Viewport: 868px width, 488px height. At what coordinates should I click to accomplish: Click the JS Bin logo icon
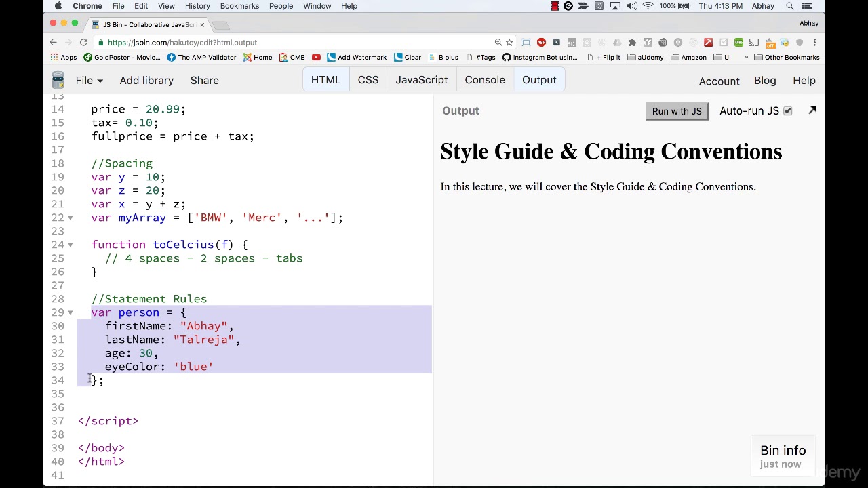point(58,81)
